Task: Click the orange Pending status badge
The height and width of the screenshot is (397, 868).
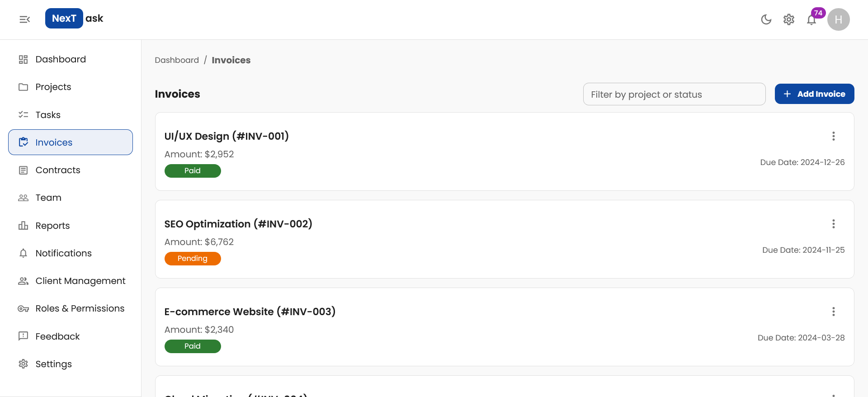Action: (x=193, y=259)
